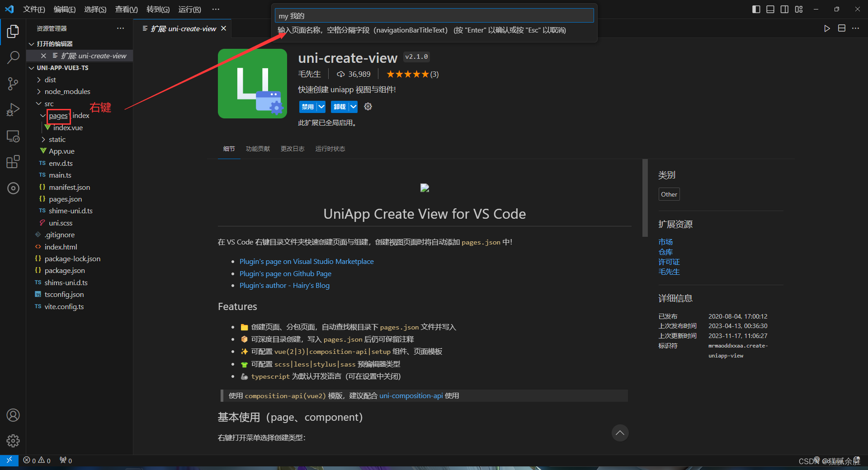
Task: Click the extension settings gear next to 卸载
Action: tap(368, 107)
